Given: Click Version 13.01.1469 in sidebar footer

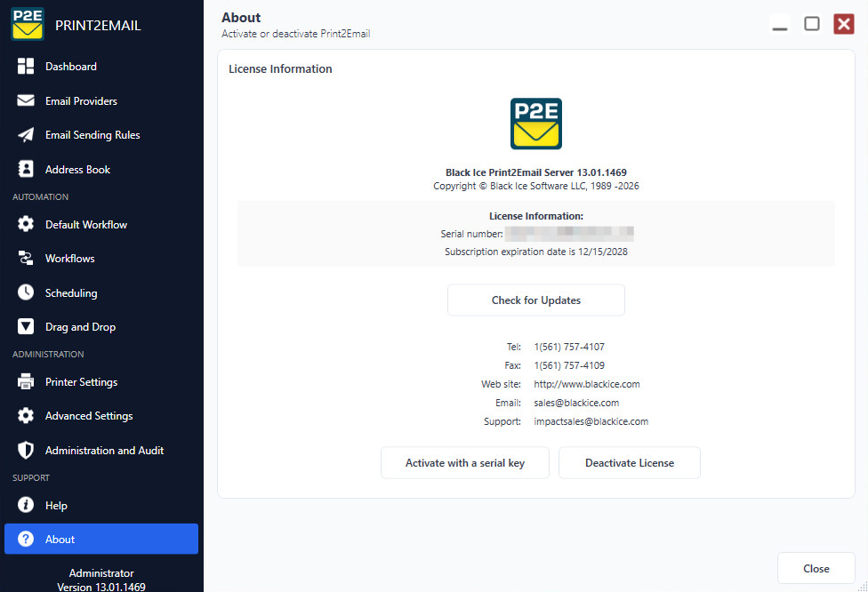Looking at the screenshot, I should pyautogui.click(x=101, y=587).
